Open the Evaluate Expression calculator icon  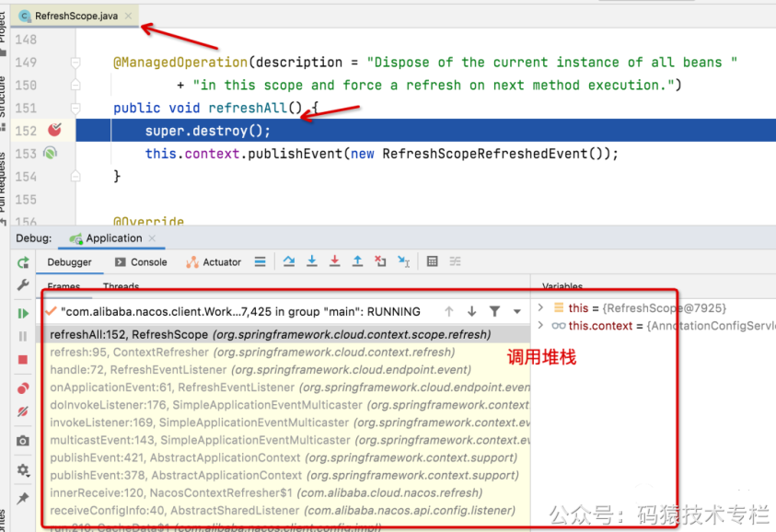point(432,261)
